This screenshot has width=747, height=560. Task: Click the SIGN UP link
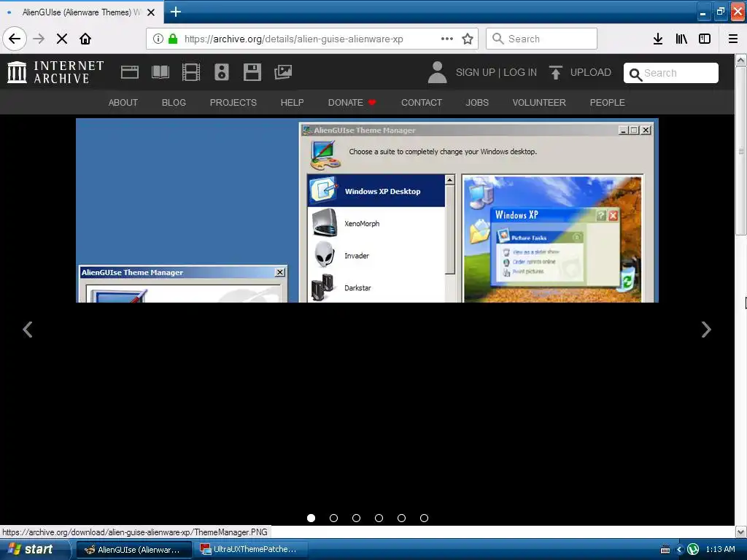[x=475, y=72]
